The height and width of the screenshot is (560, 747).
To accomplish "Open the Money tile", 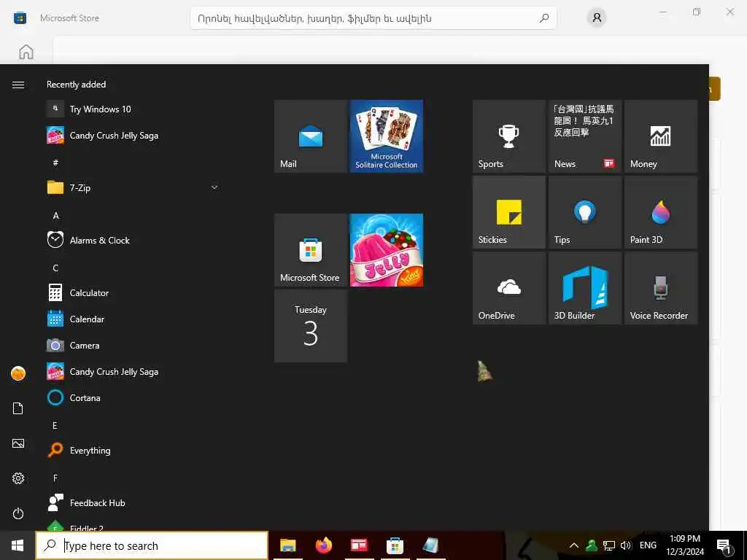I will click(661, 136).
